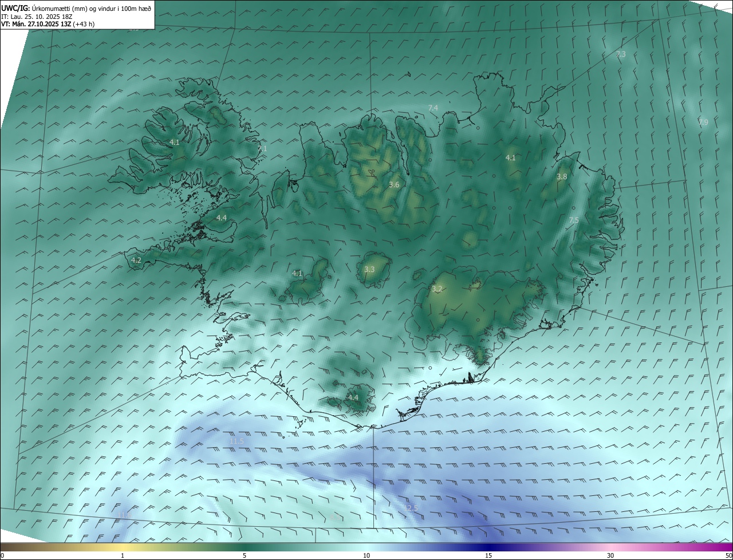Click the '0' tick label on the color scale
This screenshot has width=733, height=560.
tap(2, 555)
